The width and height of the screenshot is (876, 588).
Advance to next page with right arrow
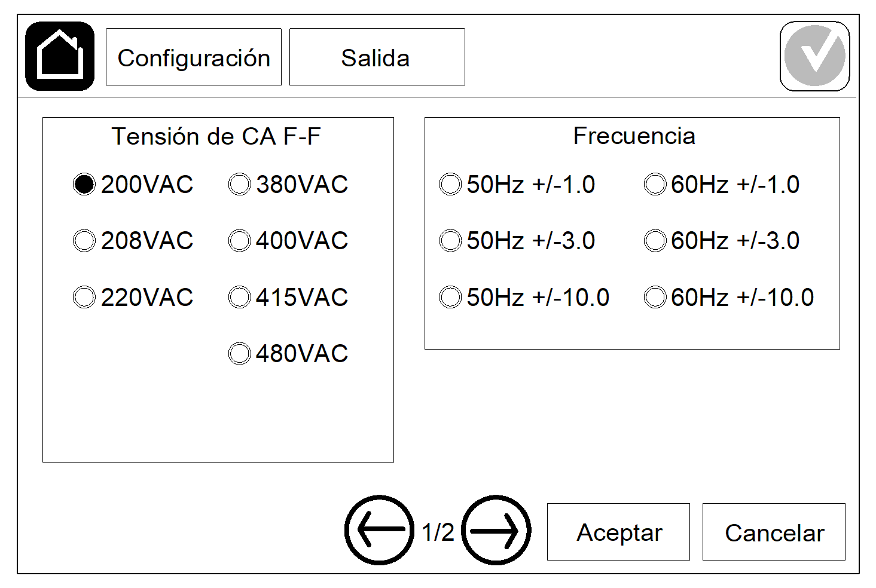pos(496,530)
